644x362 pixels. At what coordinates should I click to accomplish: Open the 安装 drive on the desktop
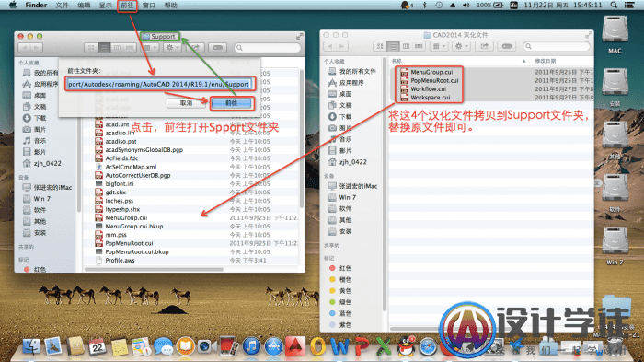pos(615,88)
